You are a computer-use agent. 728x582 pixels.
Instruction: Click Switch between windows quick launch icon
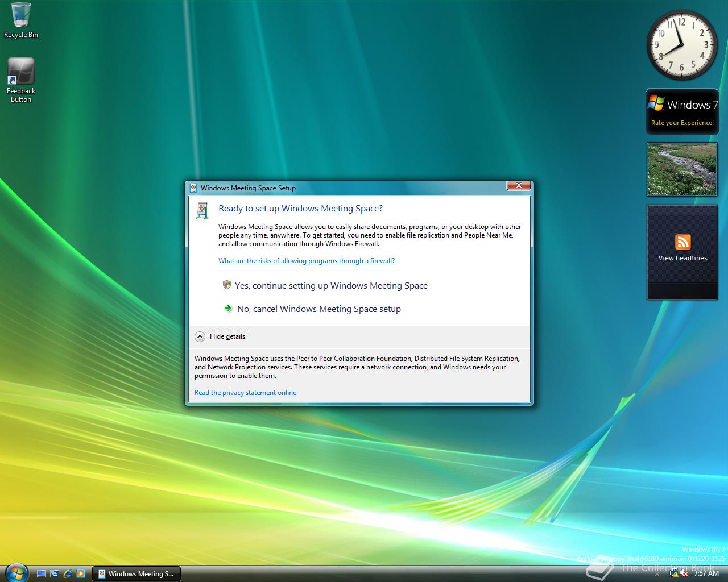55,574
